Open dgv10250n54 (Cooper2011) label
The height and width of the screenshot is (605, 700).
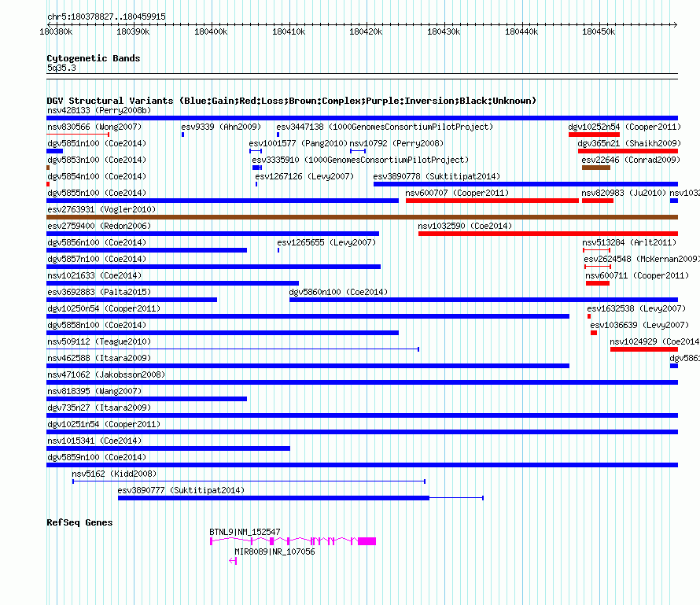(x=104, y=308)
